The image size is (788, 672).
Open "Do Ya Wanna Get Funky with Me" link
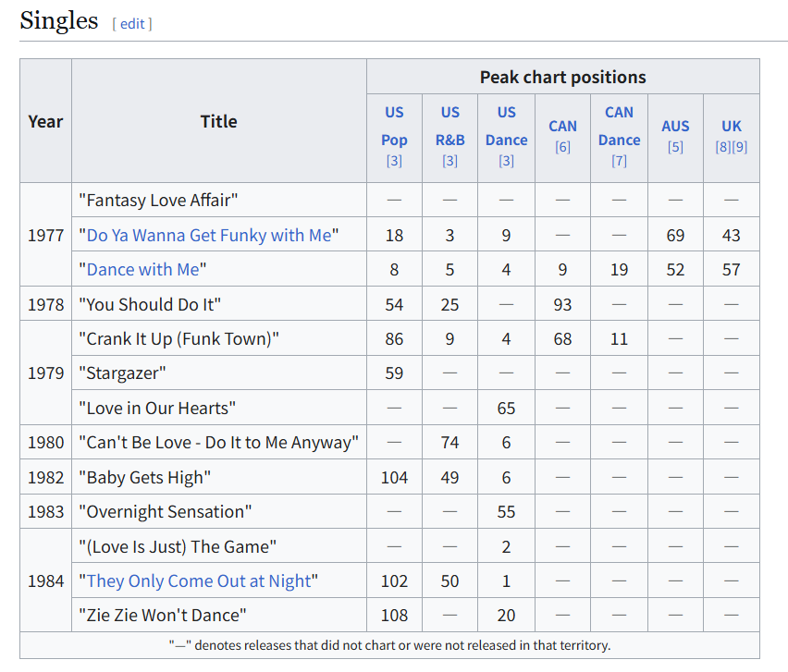click(209, 235)
